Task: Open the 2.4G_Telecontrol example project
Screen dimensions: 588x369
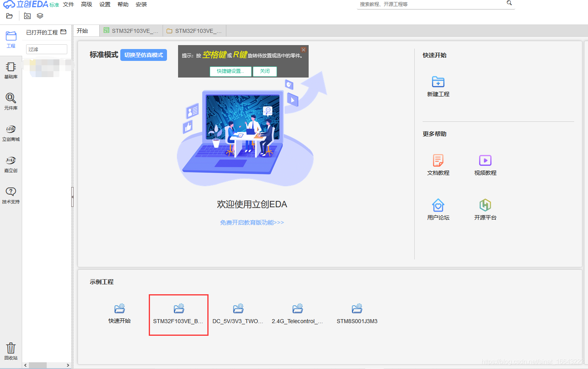Action: click(297, 314)
